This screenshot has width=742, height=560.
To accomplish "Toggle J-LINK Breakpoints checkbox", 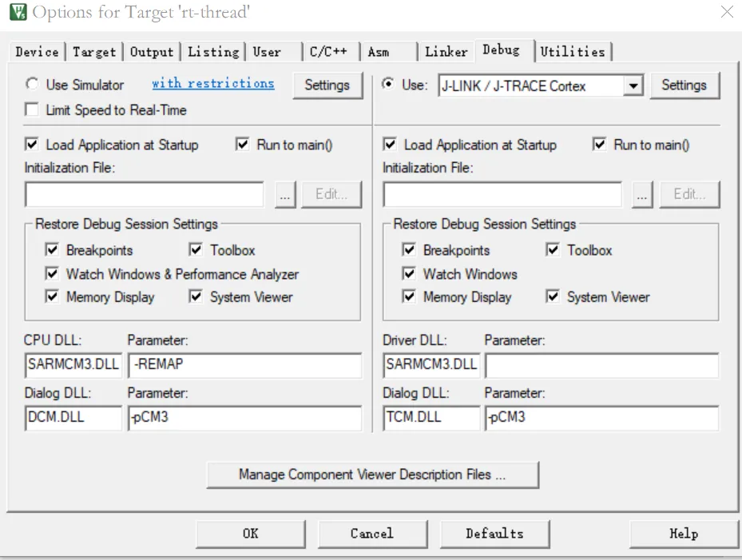I will click(x=409, y=249).
